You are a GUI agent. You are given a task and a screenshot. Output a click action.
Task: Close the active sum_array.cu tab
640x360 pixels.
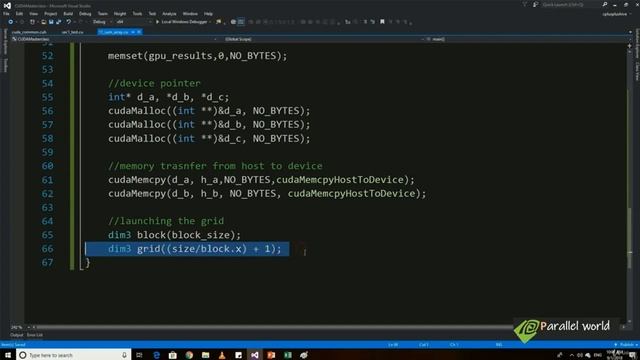(139, 32)
